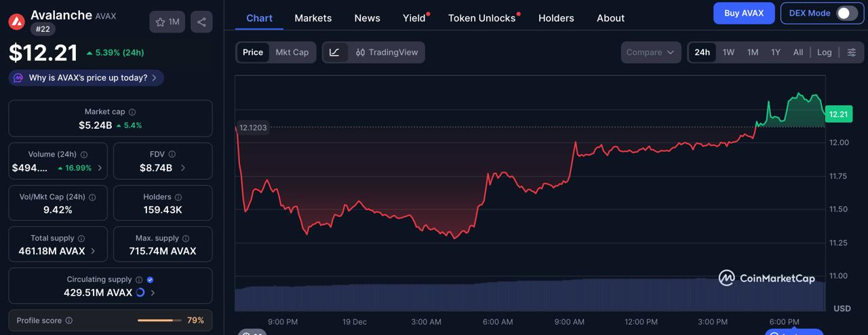Image resolution: width=868 pixels, height=335 pixels.
Task: Click the Buy AVAX button
Action: [744, 13]
